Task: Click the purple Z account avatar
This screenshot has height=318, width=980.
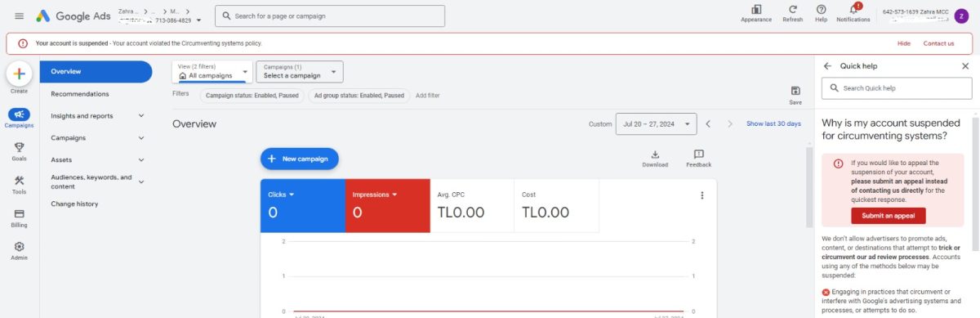Action: [x=960, y=16]
